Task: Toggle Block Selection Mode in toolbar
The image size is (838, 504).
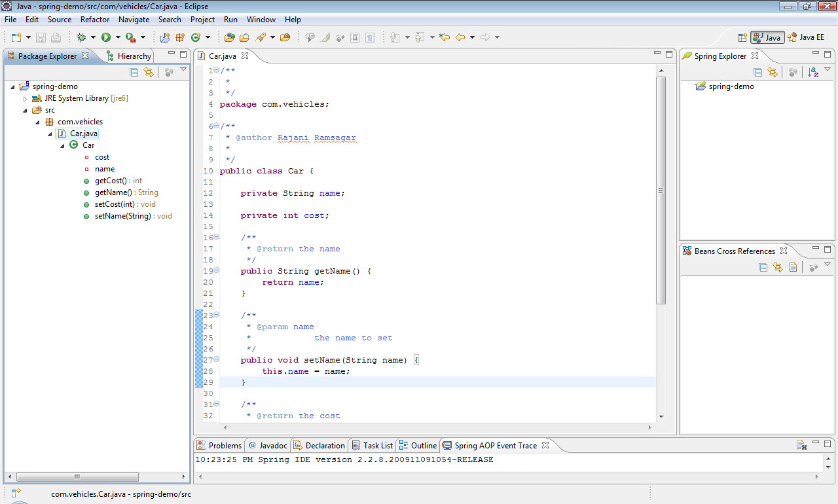Action: [355, 37]
